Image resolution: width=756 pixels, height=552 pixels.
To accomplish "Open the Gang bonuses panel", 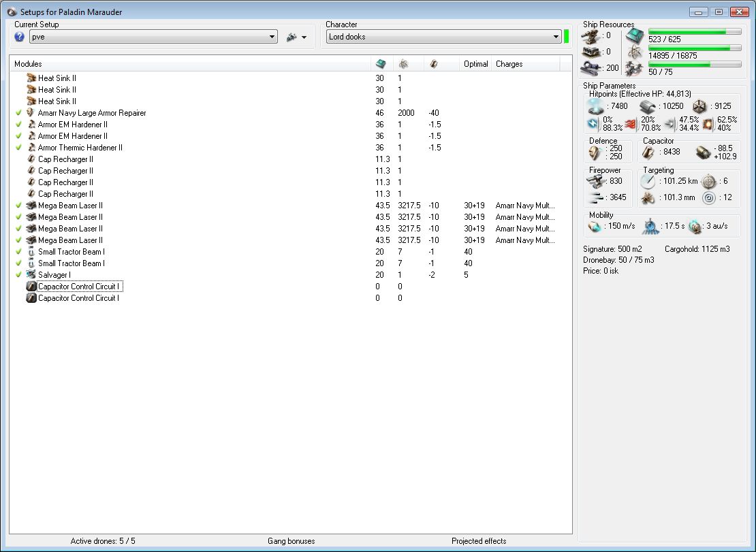I will pyautogui.click(x=292, y=541).
